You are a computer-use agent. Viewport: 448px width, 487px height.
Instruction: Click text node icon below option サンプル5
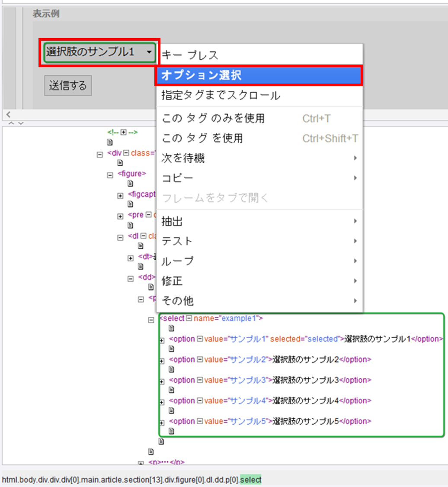(x=172, y=431)
